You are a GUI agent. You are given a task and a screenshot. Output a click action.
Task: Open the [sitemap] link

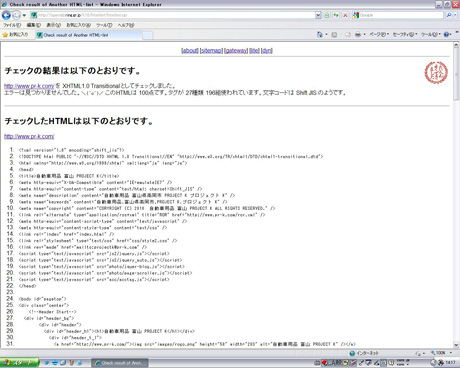coord(211,51)
